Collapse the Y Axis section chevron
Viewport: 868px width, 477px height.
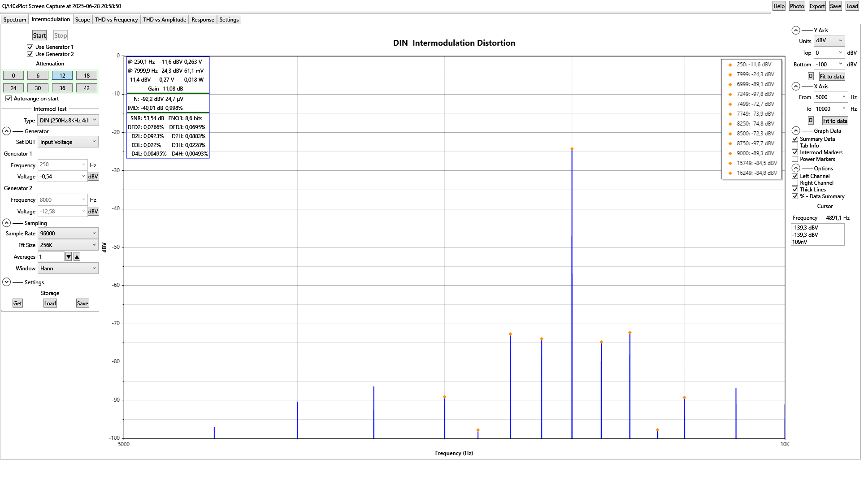pyautogui.click(x=796, y=30)
